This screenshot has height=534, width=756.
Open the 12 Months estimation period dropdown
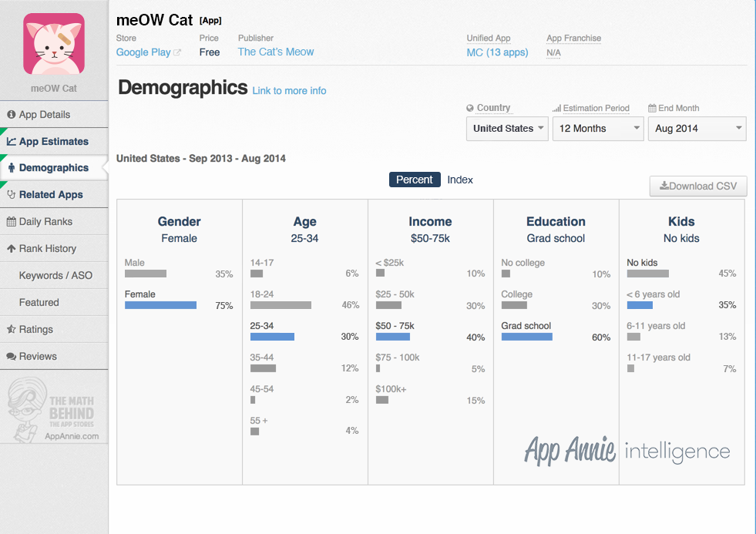(x=598, y=129)
